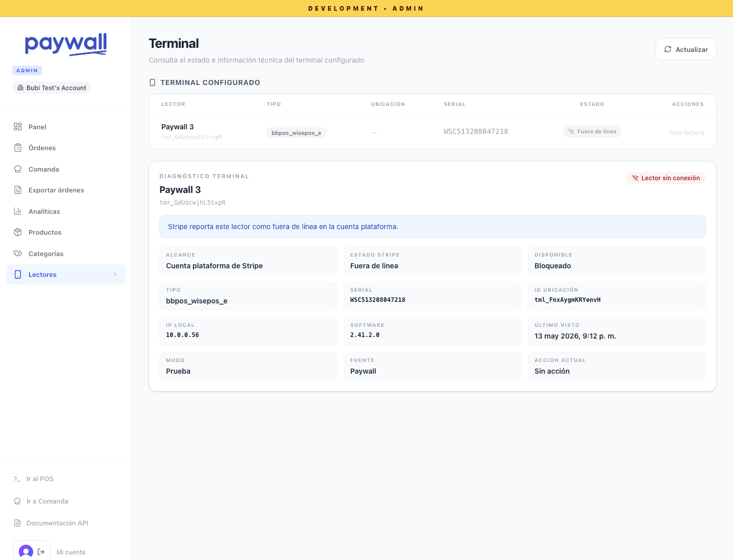Refresh terminal data with the Actualizar button
The image size is (733, 560).
coord(686,49)
